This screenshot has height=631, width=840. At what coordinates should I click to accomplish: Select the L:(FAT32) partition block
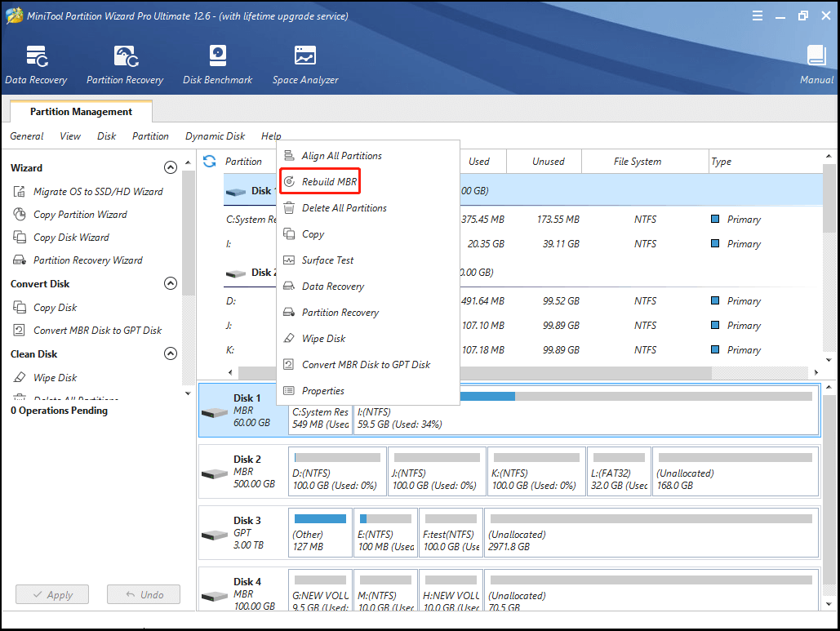pos(620,471)
